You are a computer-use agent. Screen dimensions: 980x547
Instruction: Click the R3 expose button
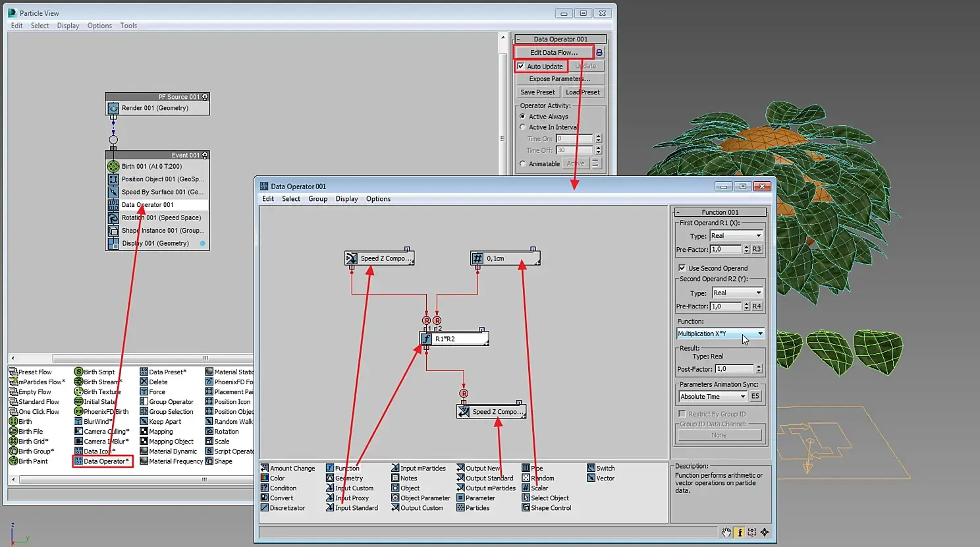(x=757, y=249)
